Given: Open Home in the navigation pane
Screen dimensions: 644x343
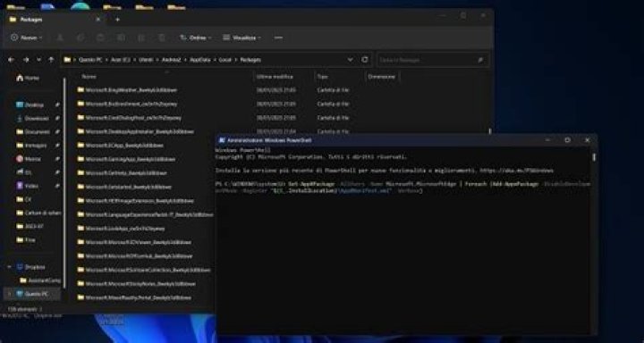Looking at the screenshot, I should pyautogui.click(x=28, y=78).
